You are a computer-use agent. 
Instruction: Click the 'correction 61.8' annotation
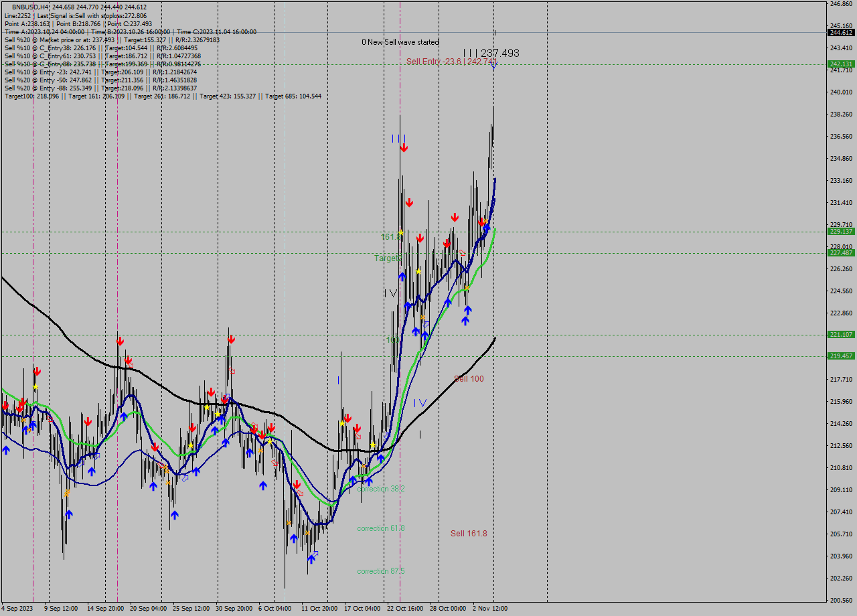[x=380, y=528]
